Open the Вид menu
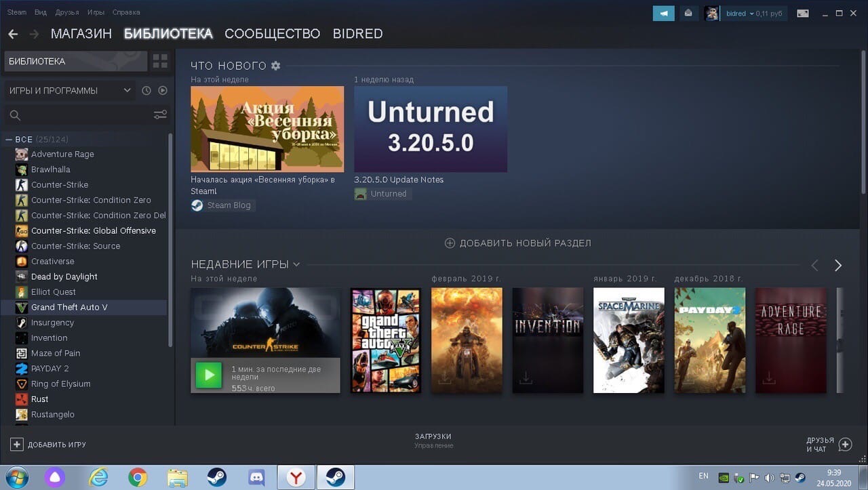Screen dimensions: 868x490 tap(40, 12)
